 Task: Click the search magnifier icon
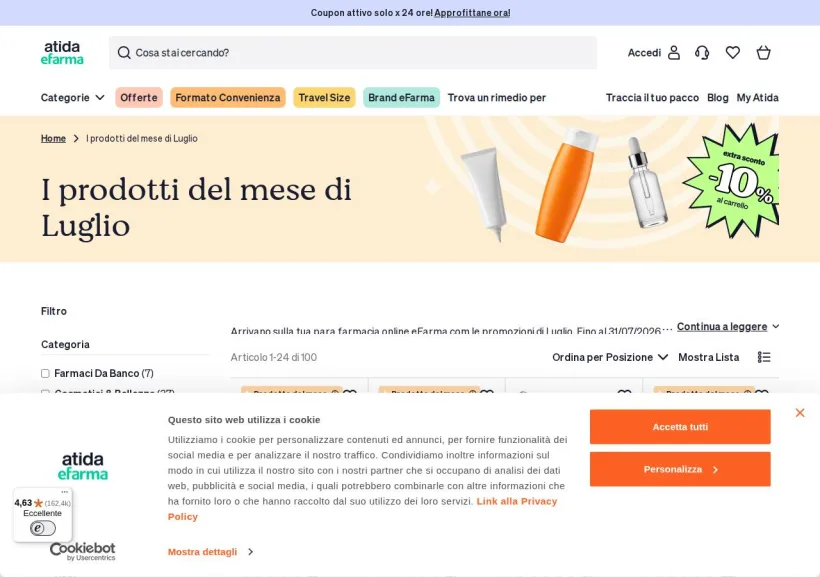coord(124,53)
